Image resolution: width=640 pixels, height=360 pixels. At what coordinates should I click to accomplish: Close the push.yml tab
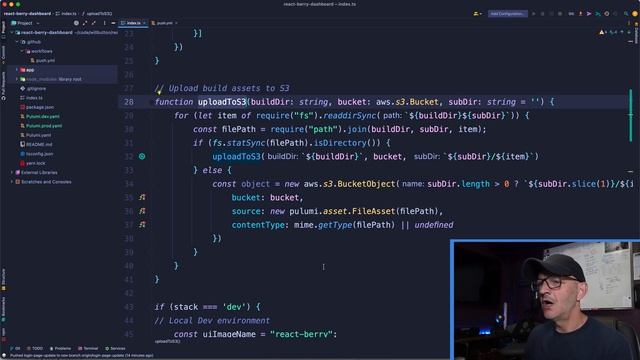click(176, 23)
